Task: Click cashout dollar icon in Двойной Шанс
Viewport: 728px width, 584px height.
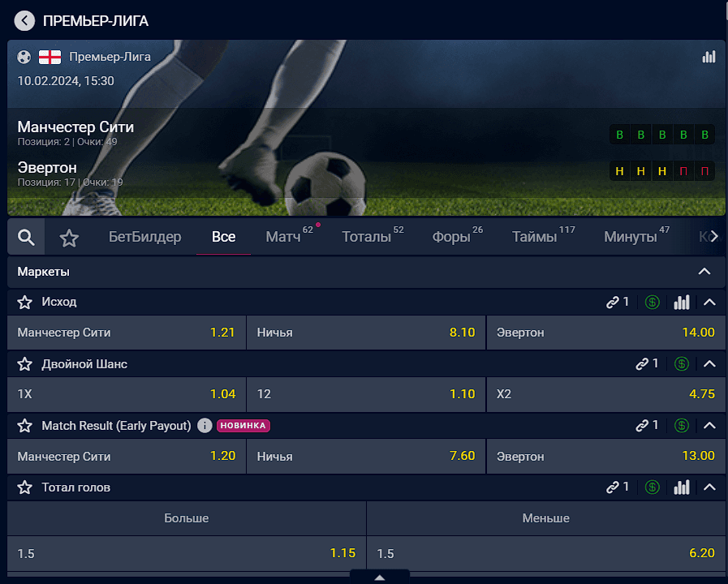Action: coord(681,363)
